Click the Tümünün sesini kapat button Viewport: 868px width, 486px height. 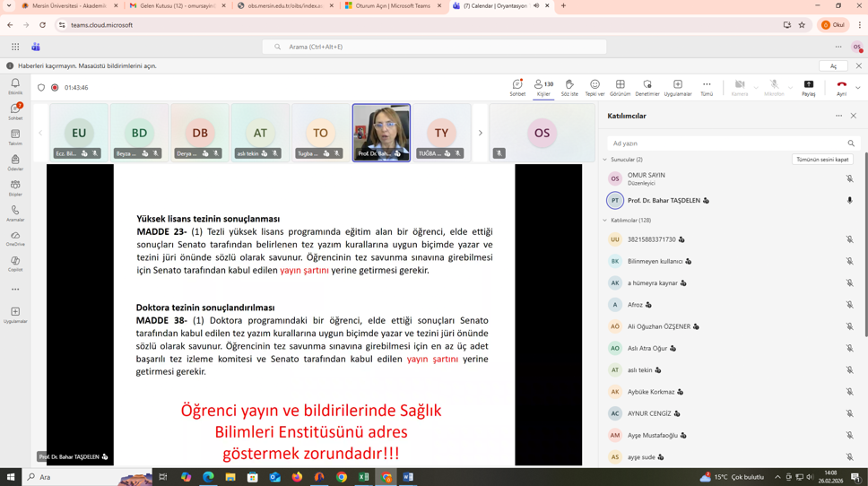(x=821, y=160)
